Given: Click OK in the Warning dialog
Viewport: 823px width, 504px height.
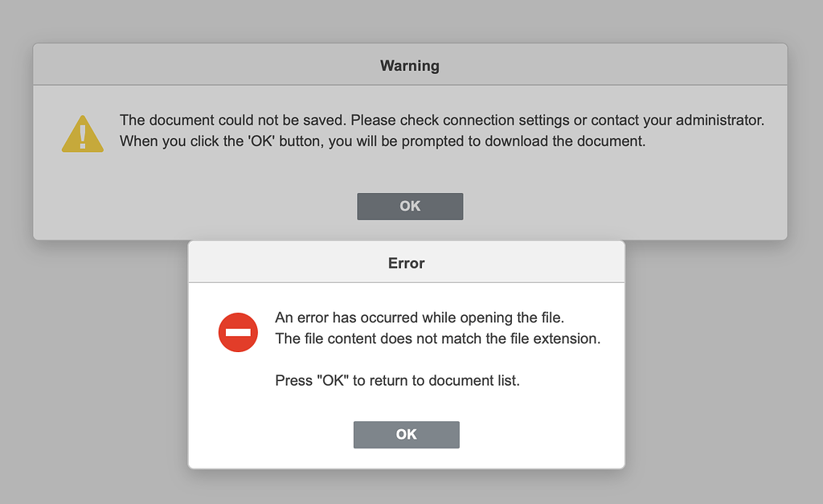Looking at the screenshot, I should tap(410, 207).
